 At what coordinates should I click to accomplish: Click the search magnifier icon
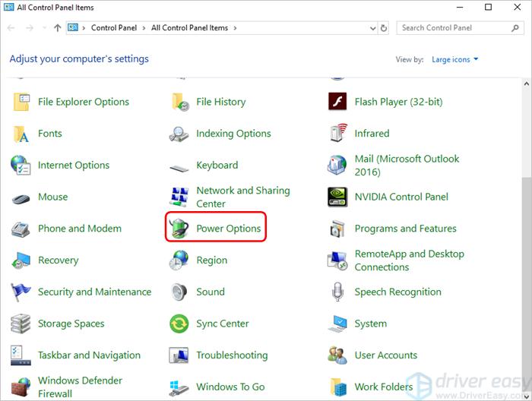[x=515, y=28]
